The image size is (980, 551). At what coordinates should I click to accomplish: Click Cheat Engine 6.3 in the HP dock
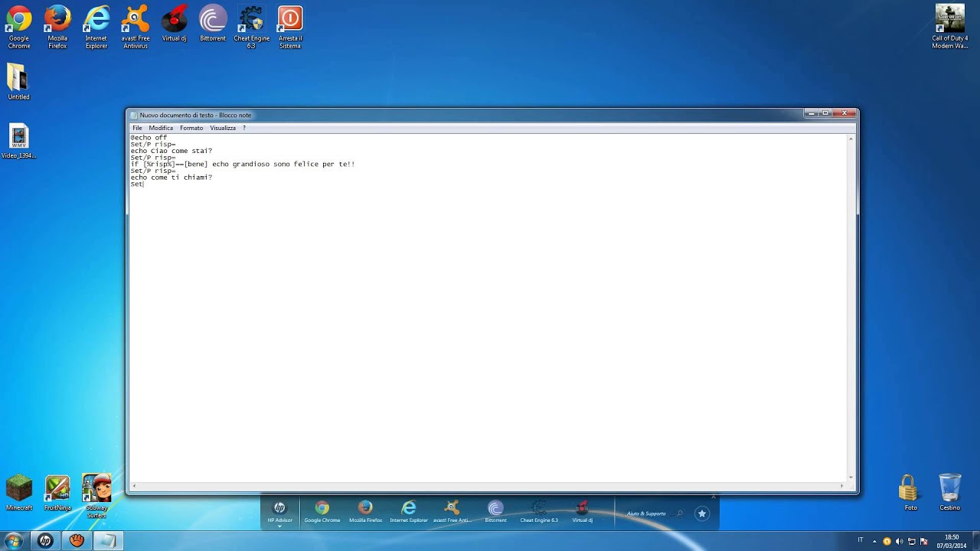[539, 512]
